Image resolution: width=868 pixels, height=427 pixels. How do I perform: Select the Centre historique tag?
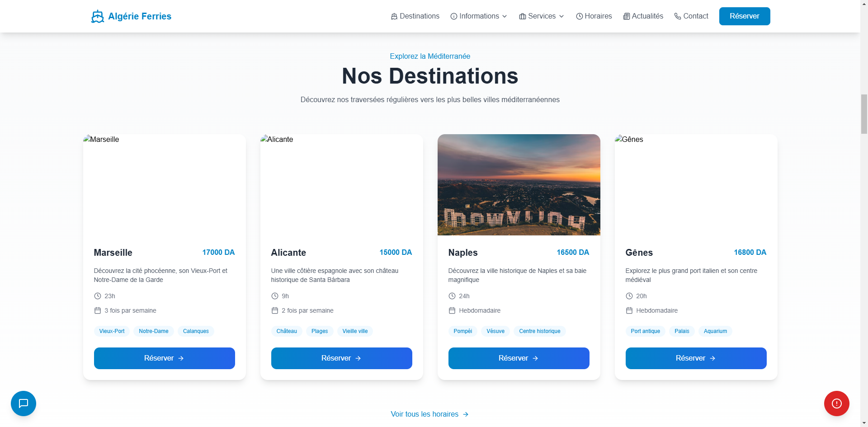pyautogui.click(x=540, y=331)
